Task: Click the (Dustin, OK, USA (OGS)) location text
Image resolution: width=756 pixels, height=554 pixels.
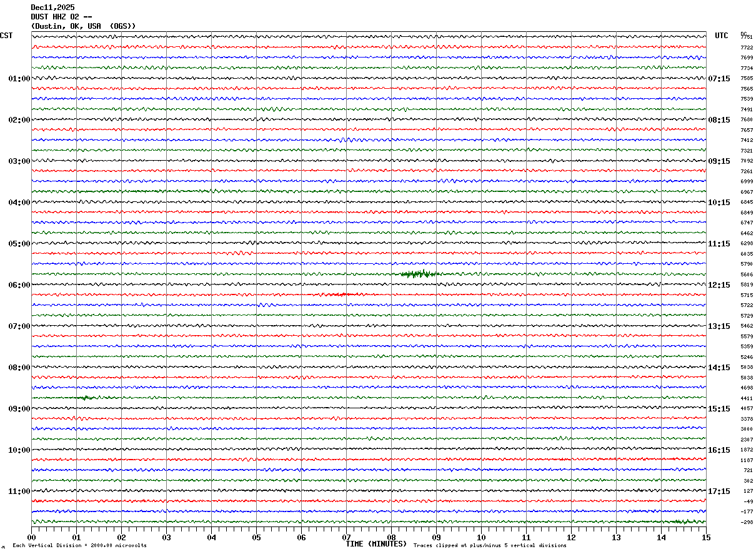Action: click(83, 26)
